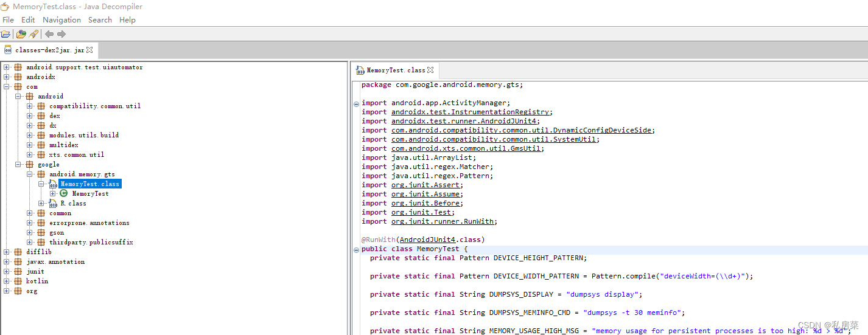Open the SystemUtil import link
The image size is (868, 335).
pos(494,139)
